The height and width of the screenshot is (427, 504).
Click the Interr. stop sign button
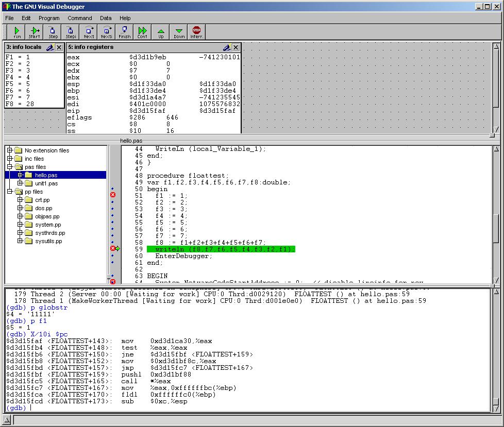click(x=196, y=32)
